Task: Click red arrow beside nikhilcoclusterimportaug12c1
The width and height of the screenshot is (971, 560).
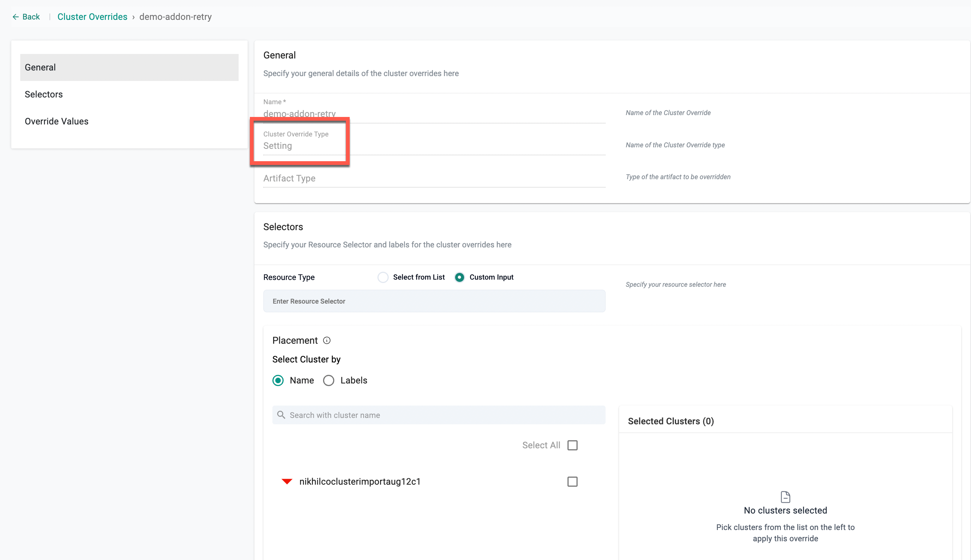Action: click(x=287, y=482)
